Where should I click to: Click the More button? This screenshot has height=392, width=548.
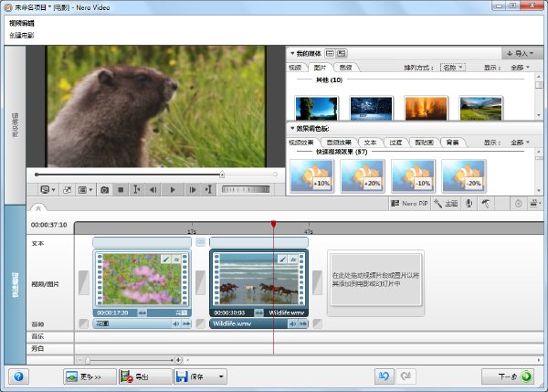[90, 376]
